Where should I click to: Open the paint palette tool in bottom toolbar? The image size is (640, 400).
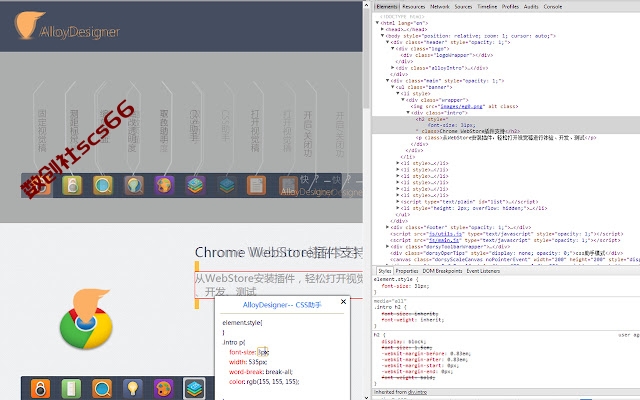(163, 388)
